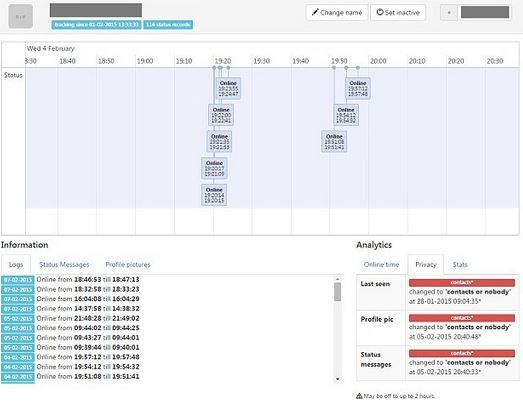This screenshot has height=405, width=523.
Task: Select the Privacy analytics tab
Action: click(x=426, y=265)
